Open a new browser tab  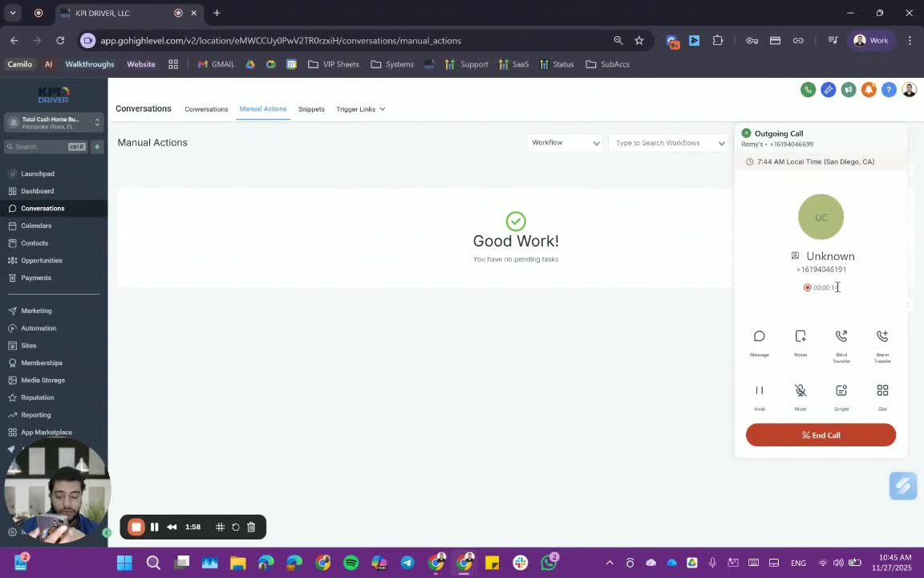[x=217, y=13]
